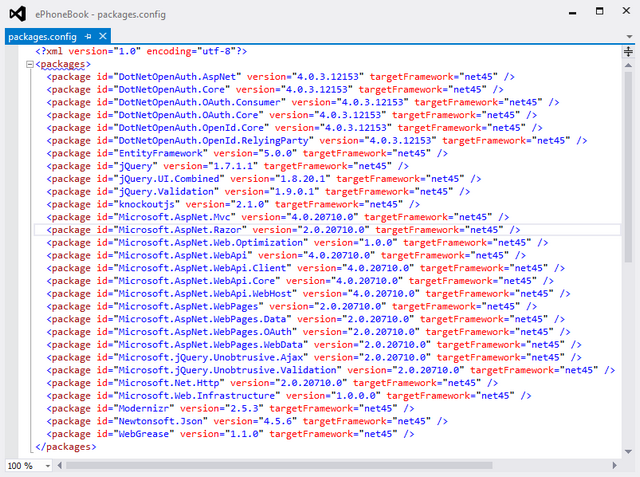
Task: Click the closing packages tag
Action: pyautogui.click(x=66, y=446)
